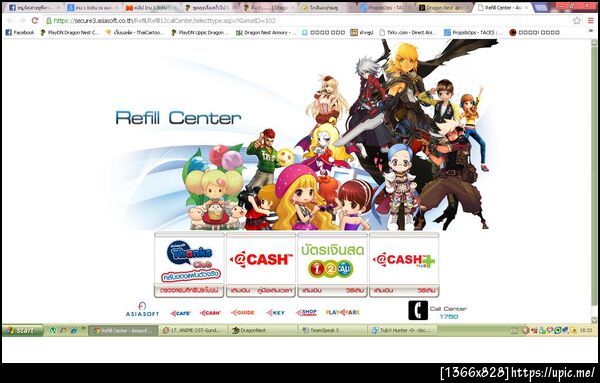
Task: Open the PropsbOps - TACES bookmark
Action: point(473,33)
